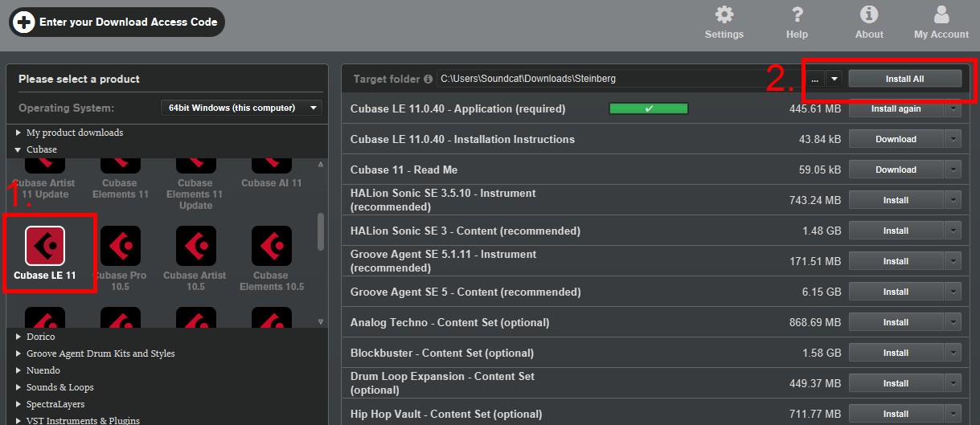Select the Cubase Elements 11 product

click(121, 179)
